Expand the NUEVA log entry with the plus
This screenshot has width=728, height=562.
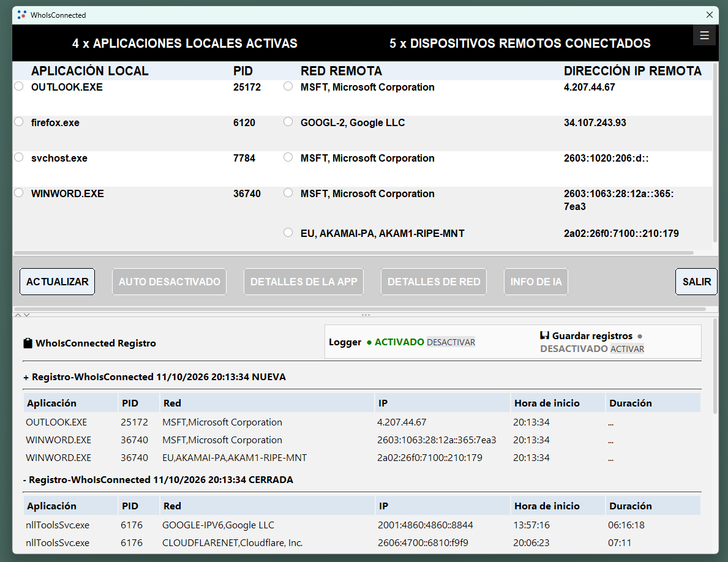26,377
